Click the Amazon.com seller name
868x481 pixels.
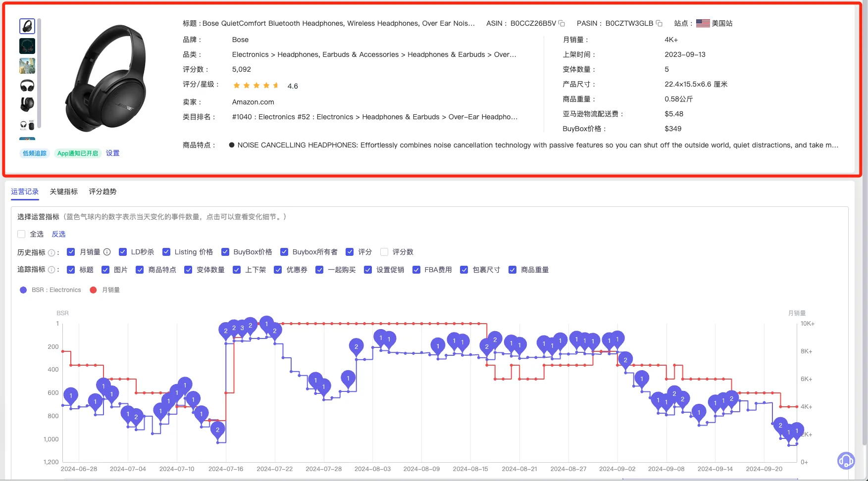click(x=253, y=102)
